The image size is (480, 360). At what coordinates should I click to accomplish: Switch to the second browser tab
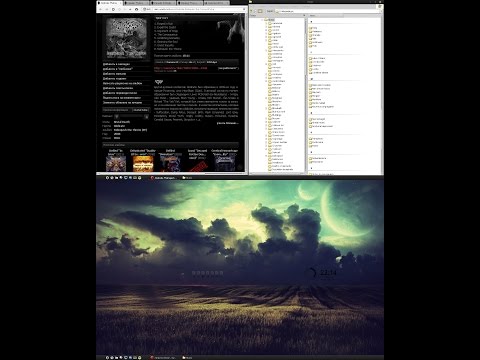point(136,3)
